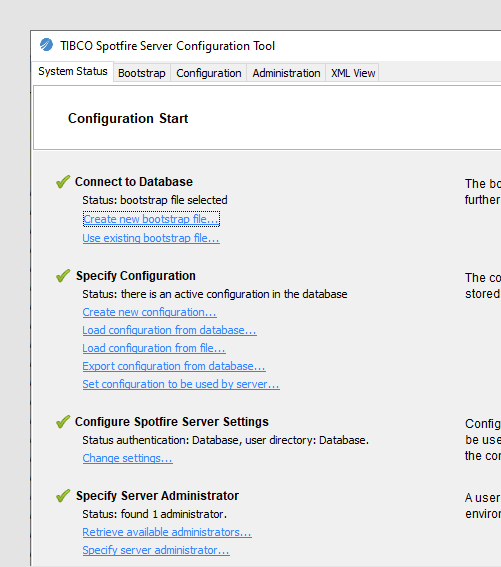Viewport: 501px width, 567px height.
Task: Click Specify server administrator link
Action: (156, 550)
